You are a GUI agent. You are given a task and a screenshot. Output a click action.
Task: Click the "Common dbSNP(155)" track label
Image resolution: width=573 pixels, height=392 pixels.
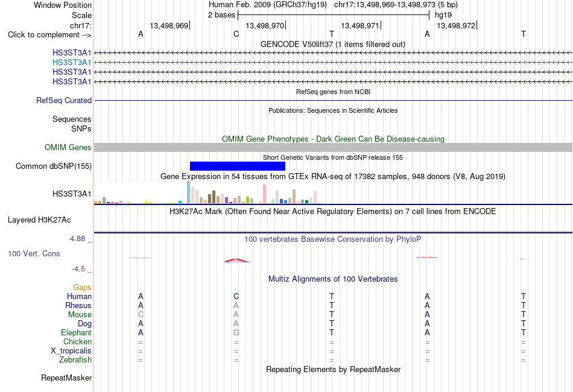pyautogui.click(x=54, y=166)
